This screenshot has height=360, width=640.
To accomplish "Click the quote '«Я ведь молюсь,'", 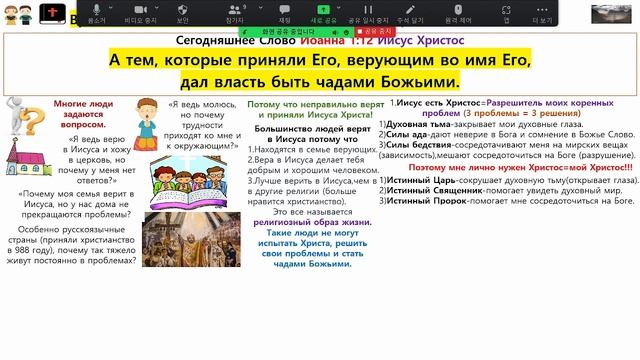I will point(202,104).
